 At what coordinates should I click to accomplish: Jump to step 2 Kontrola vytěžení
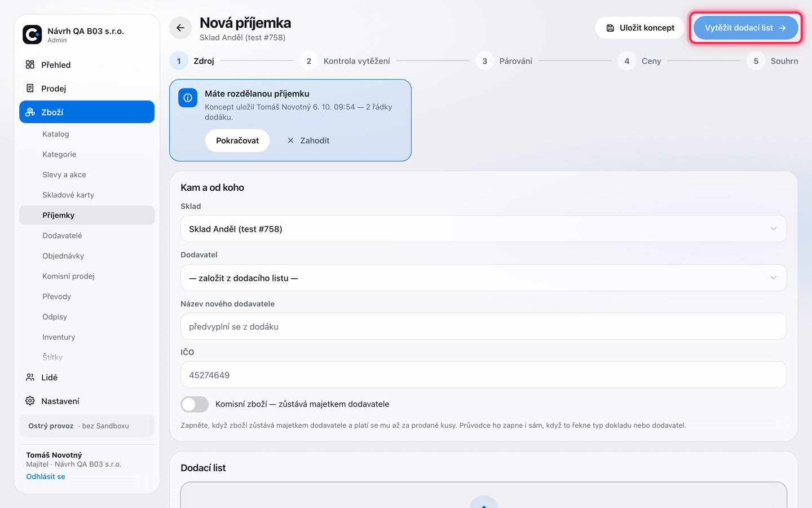click(x=345, y=61)
